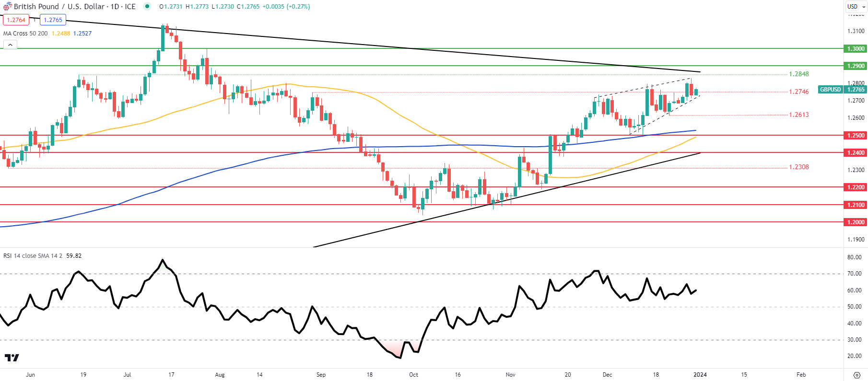The height and width of the screenshot is (381, 868).
Task: Click the 1.1900 price scale label
Action: pos(856,239)
